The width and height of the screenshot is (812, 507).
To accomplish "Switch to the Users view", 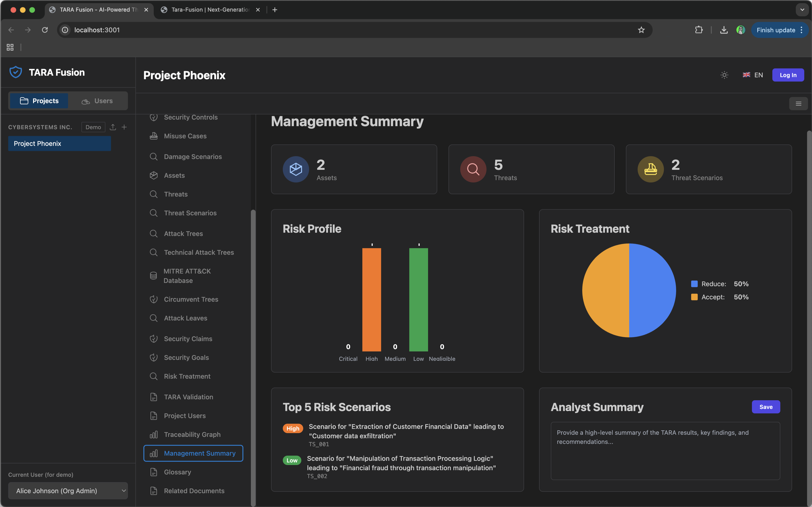I will point(97,101).
